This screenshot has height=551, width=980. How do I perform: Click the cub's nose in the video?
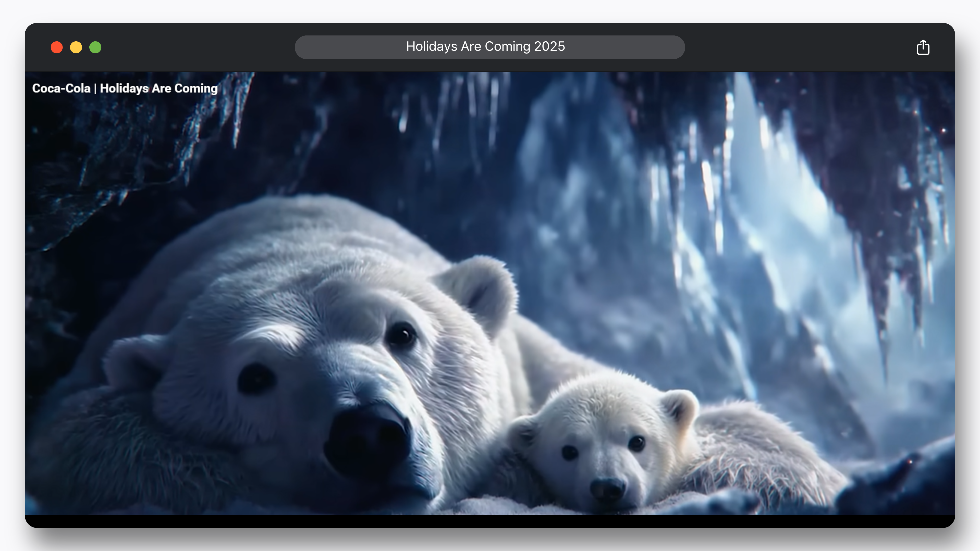[608, 489]
